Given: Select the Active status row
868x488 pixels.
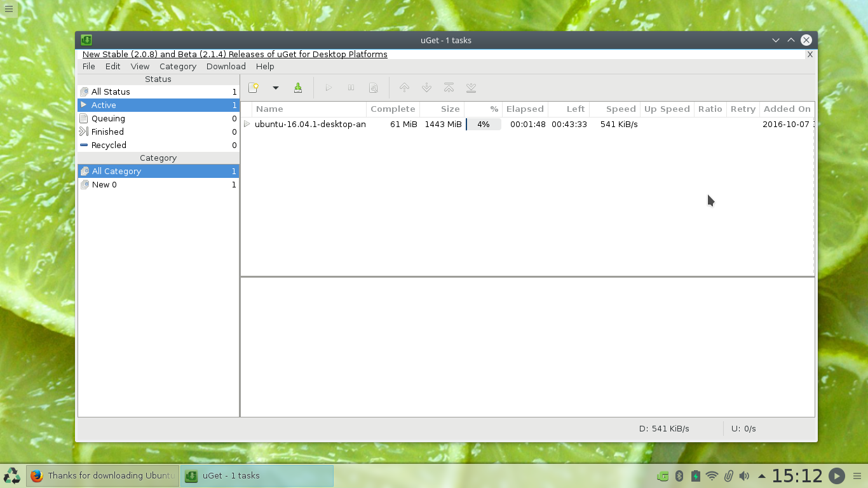Looking at the screenshot, I should 158,105.
